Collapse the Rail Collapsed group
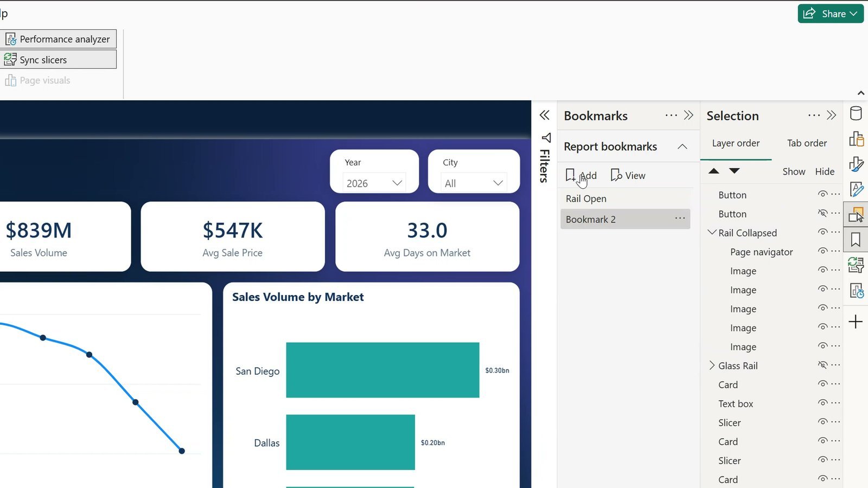868x488 pixels. pos(712,232)
